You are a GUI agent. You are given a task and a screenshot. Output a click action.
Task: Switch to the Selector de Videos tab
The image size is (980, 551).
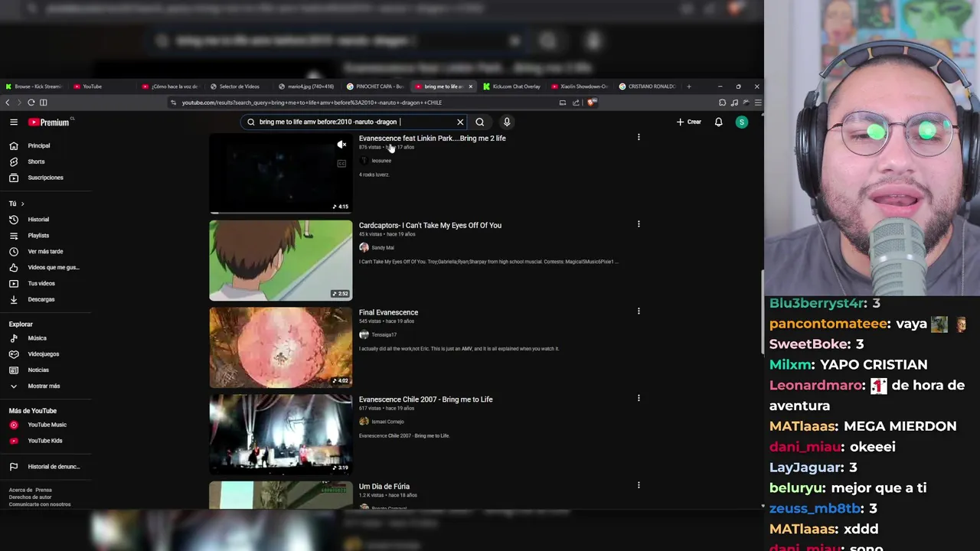pos(239,86)
